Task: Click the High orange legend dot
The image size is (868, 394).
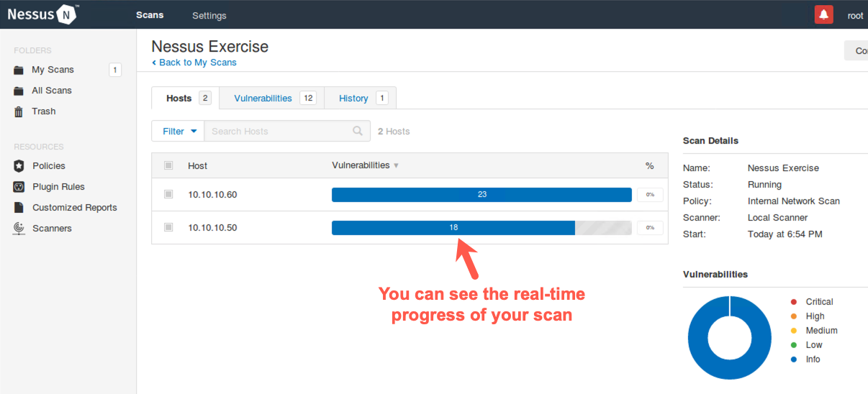Action: click(x=794, y=316)
